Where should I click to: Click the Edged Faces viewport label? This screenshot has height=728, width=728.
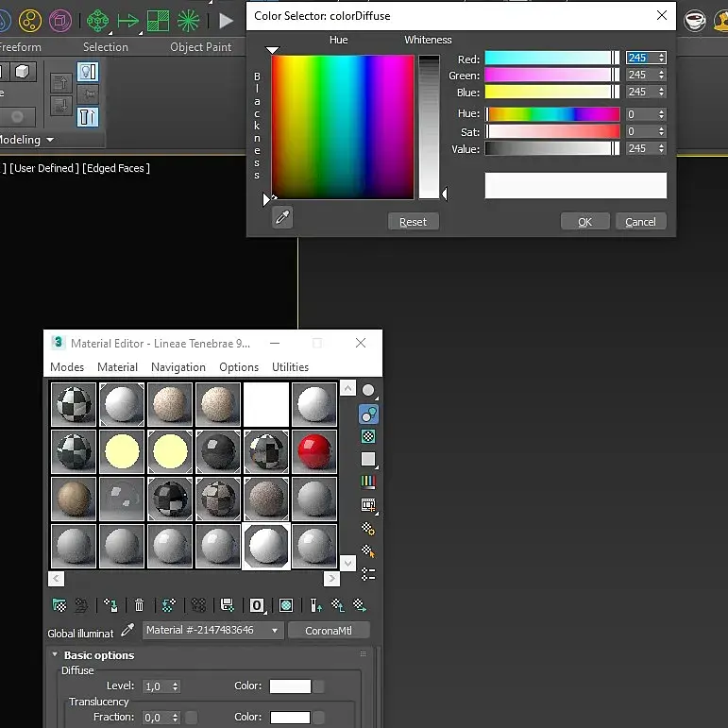coord(116,168)
